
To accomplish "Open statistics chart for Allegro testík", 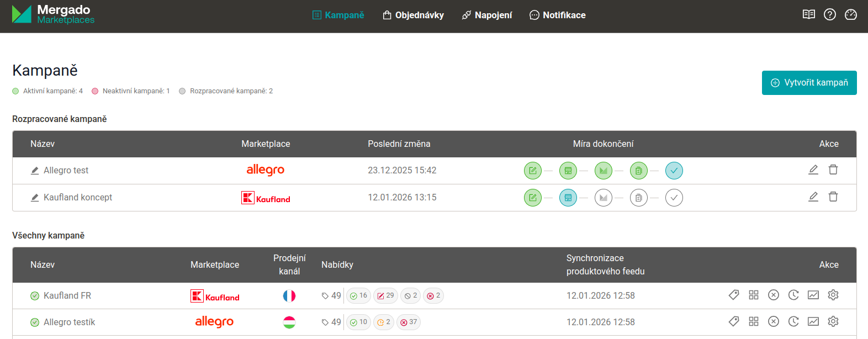I will coord(813,322).
